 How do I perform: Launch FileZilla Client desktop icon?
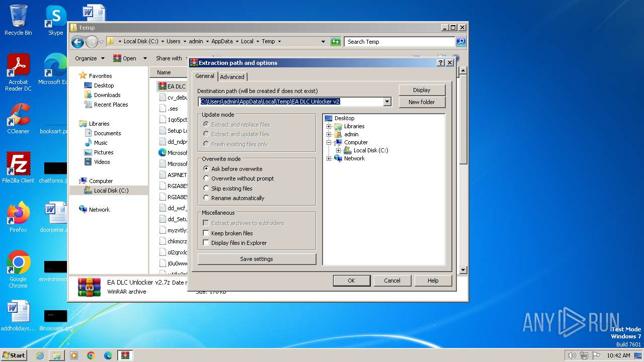click(18, 167)
